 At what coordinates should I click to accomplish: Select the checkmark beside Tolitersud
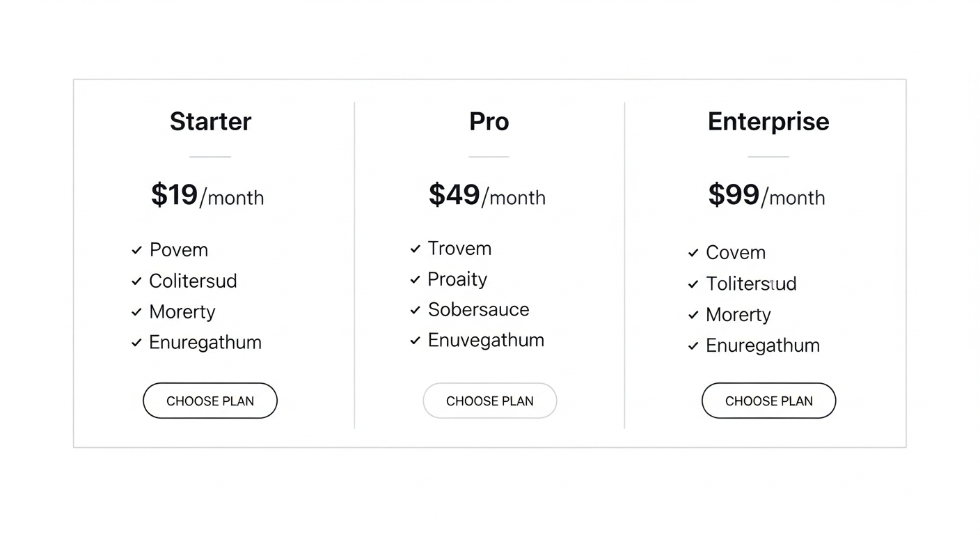(693, 284)
